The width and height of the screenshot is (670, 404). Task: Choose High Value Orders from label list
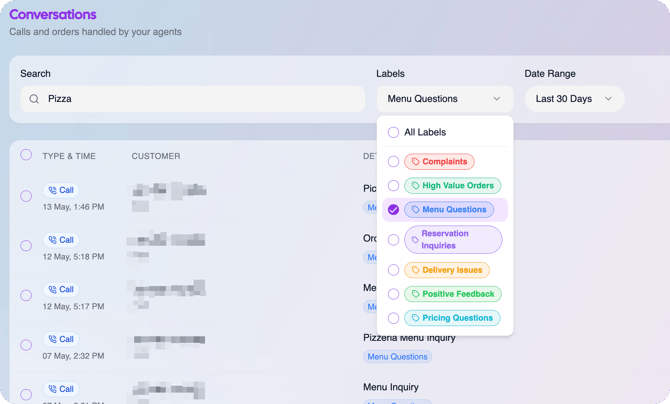point(453,186)
